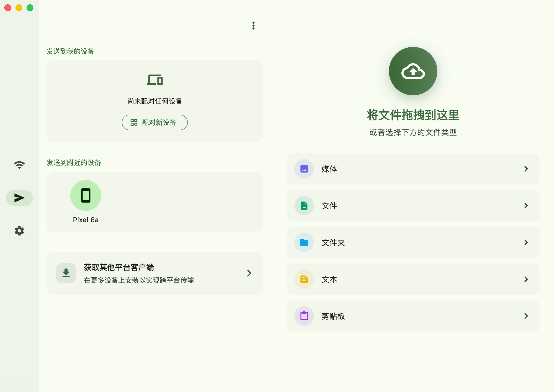Image resolution: width=555 pixels, height=392 pixels.
Task: Click the 配对新设备 button
Action: pyautogui.click(x=155, y=122)
